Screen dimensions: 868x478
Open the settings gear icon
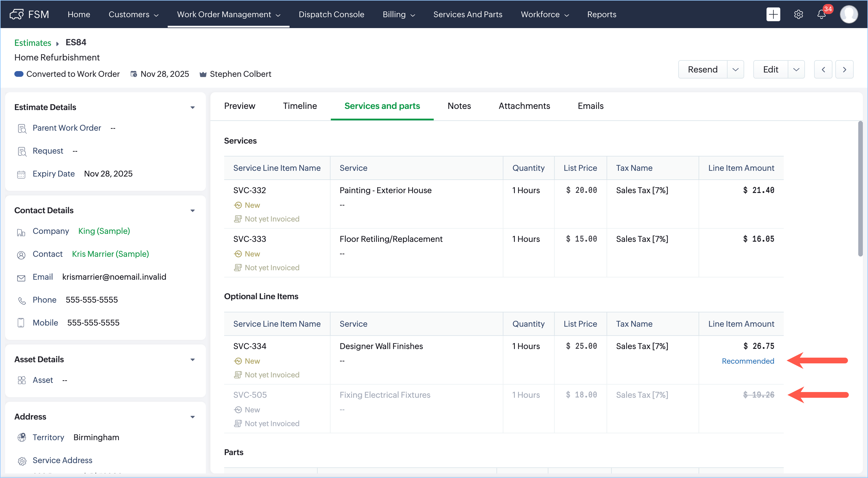click(798, 15)
